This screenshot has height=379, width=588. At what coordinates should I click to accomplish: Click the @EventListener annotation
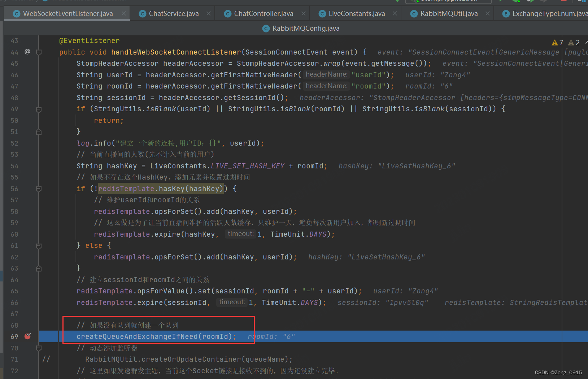pos(89,41)
